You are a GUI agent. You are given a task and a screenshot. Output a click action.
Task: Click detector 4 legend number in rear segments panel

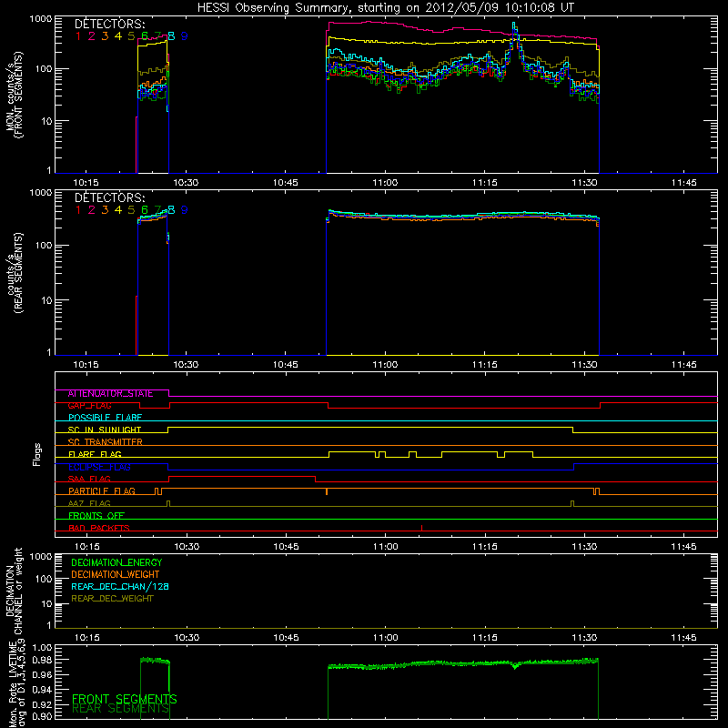tap(118, 210)
